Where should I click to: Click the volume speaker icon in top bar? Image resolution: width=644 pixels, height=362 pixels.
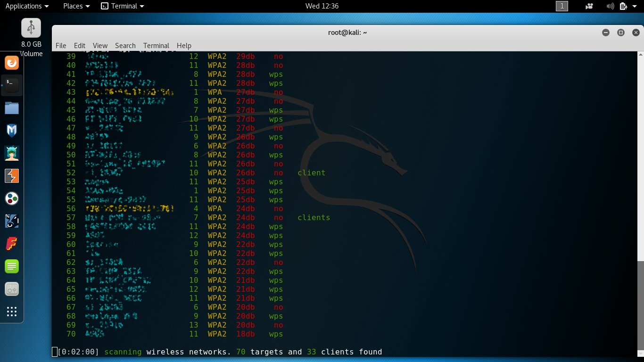(611, 6)
